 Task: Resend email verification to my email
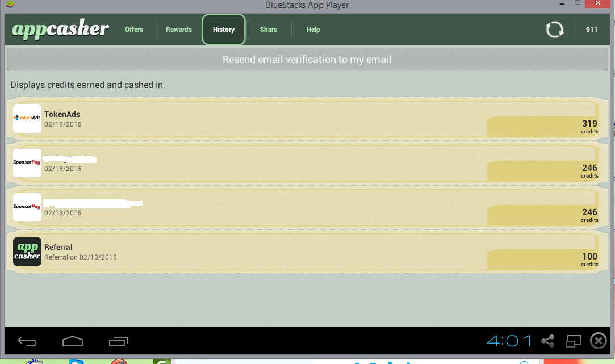307,60
